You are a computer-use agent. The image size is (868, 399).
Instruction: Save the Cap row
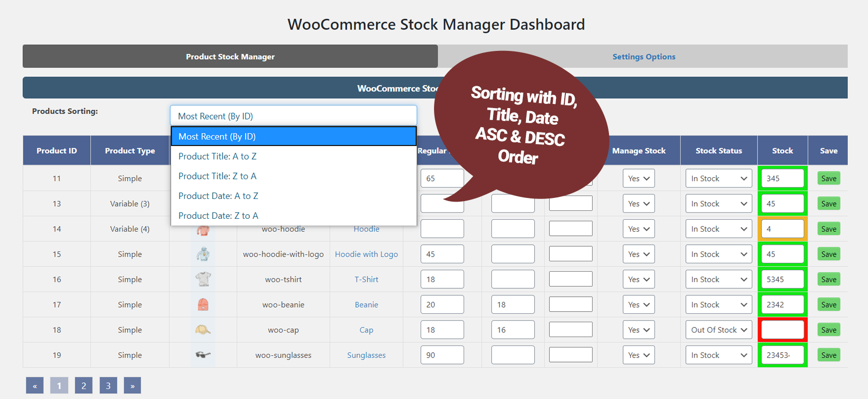(x=829, y=330)
